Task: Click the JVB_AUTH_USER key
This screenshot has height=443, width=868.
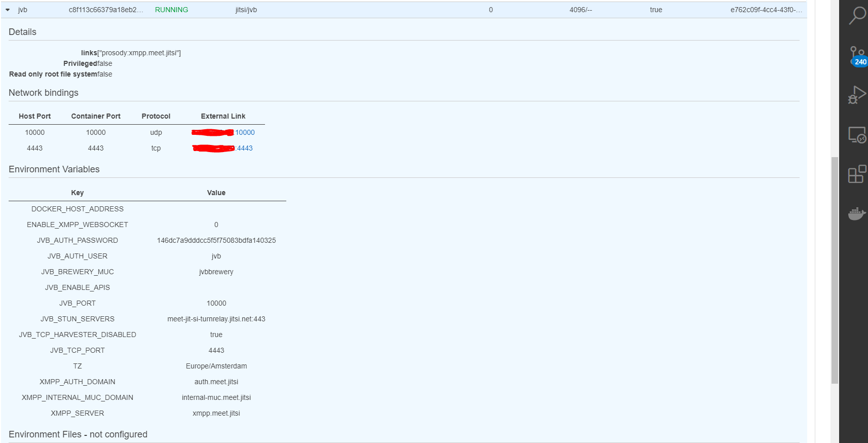Action: click(78, 256)
